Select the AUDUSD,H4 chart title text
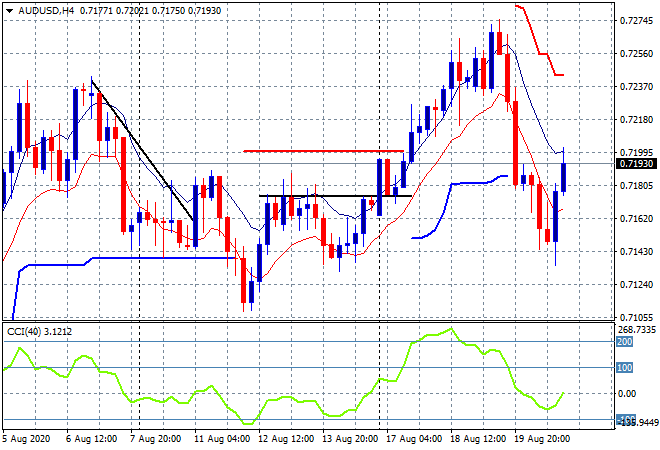Viewport: 660px width, 450px height. tap(46, 11)
